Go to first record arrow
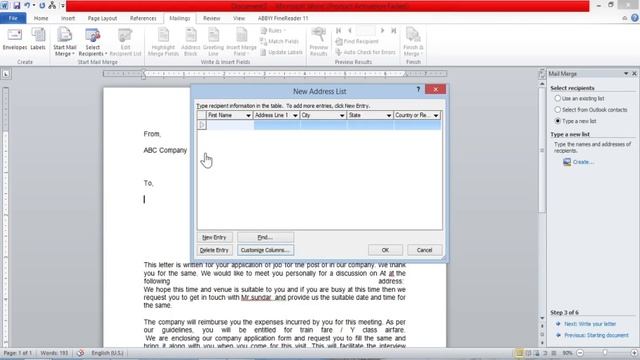Viewport: 640px width, 360px height. coord(338,31)
